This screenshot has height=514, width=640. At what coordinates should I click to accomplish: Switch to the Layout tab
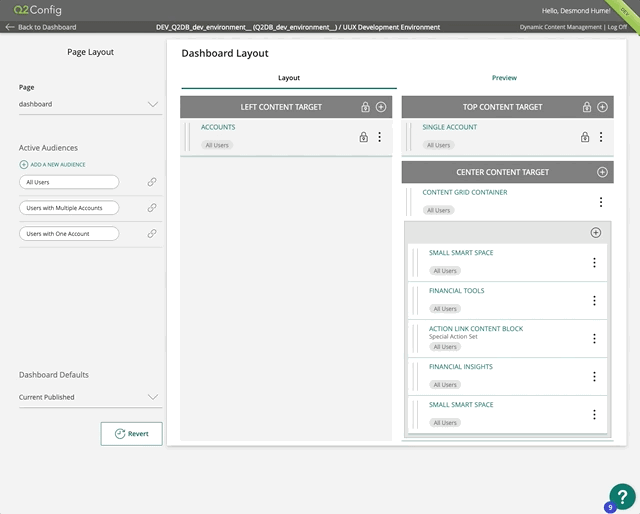[x=289, y=78]
